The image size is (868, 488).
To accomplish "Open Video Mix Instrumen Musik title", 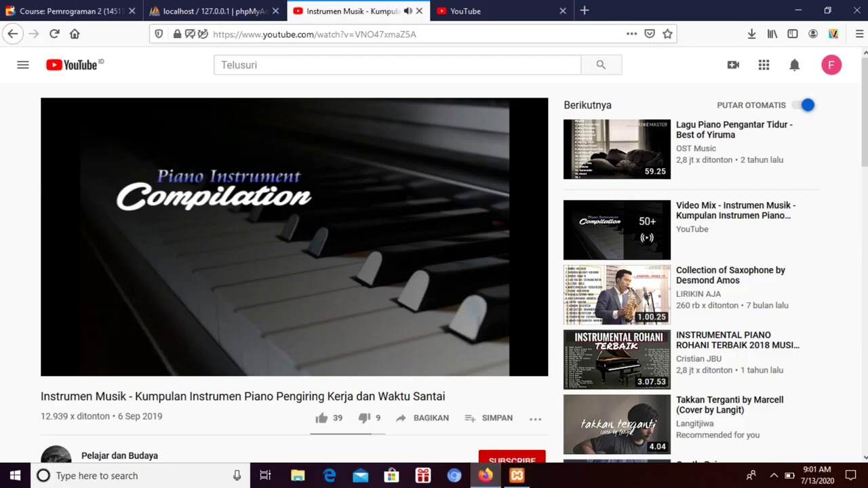I will tap(736, 210).
